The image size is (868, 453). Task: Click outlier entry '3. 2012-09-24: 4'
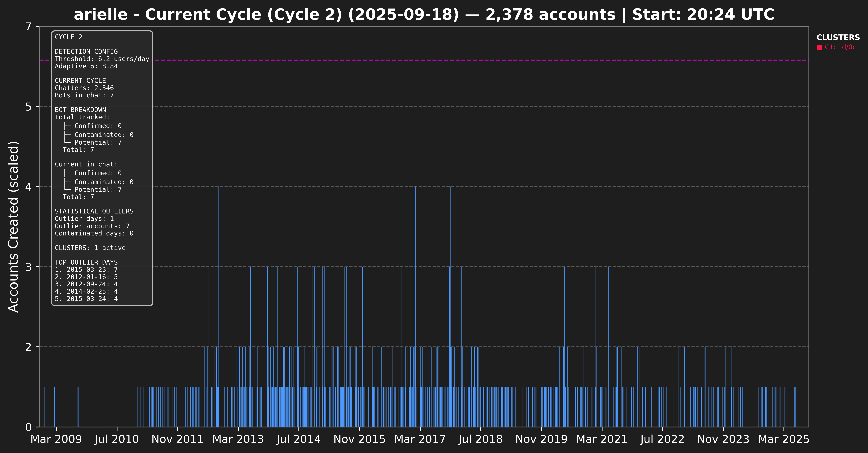86,284
